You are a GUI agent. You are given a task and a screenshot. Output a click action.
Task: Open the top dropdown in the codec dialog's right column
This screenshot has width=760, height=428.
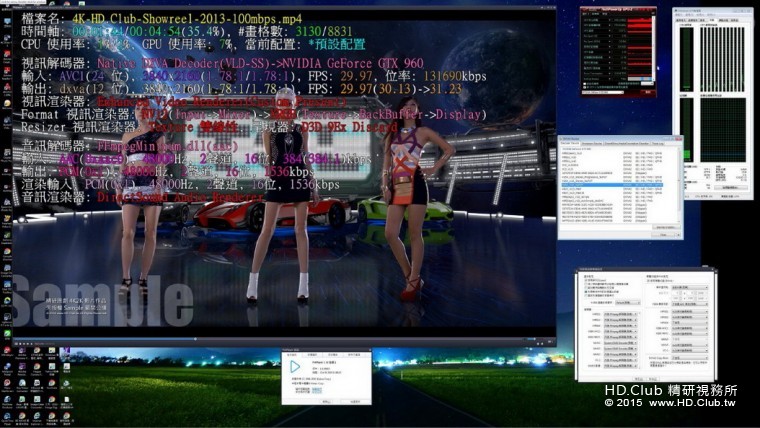point(690,287)
